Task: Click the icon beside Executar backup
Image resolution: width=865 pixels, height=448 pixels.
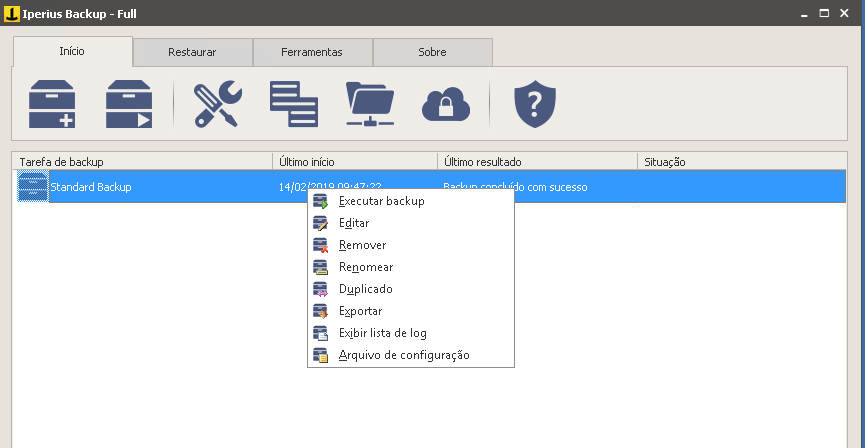Action: click(321, 201)
